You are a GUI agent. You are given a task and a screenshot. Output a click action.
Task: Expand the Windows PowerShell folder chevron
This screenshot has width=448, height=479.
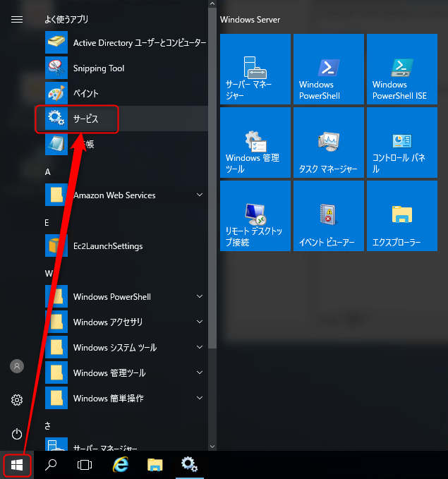pos(200,296)
